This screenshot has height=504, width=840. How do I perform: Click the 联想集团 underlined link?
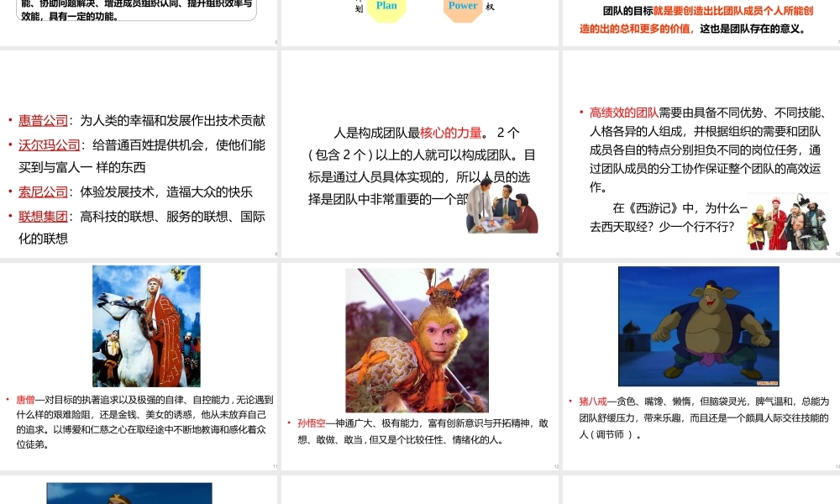pyautogui.click(x=43, y=217)
